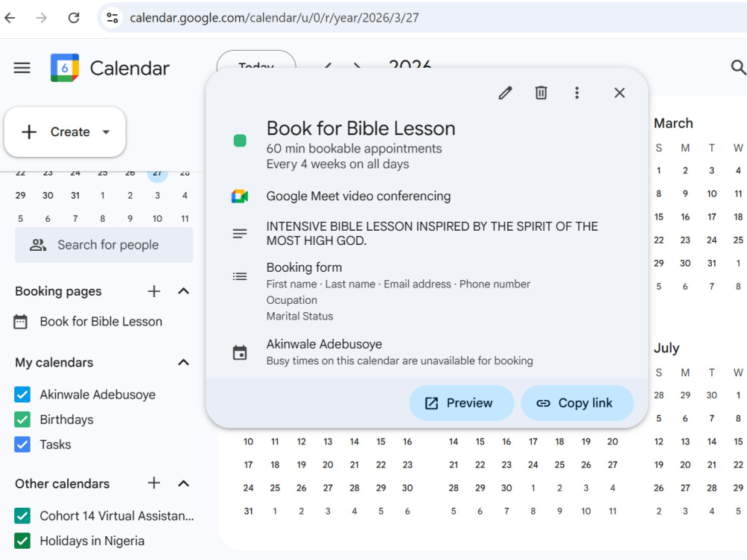The width and height of the screenshot is (747, 560).
Task: Open site information icon in address bar
Action: (x=113, y=18)
